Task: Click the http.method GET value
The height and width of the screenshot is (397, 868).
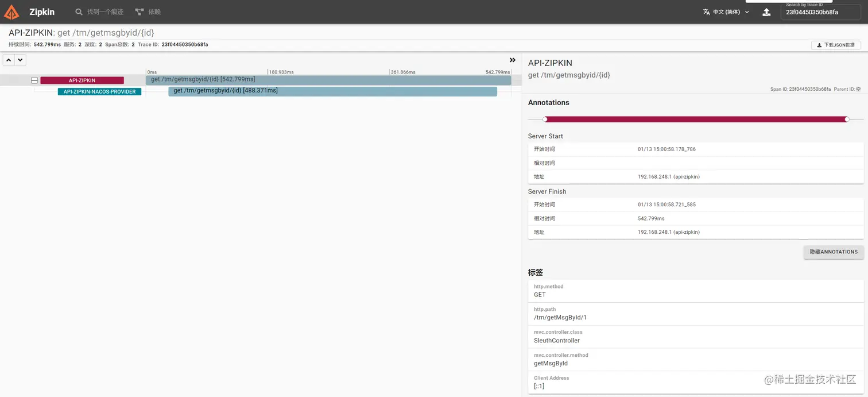Action: click(540, 295)
